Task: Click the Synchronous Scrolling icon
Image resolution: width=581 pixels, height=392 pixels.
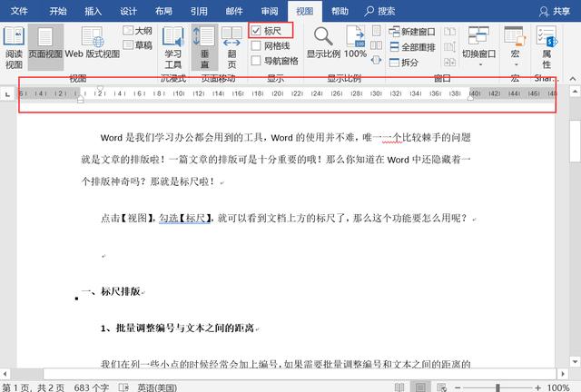Action: [449, 46]
